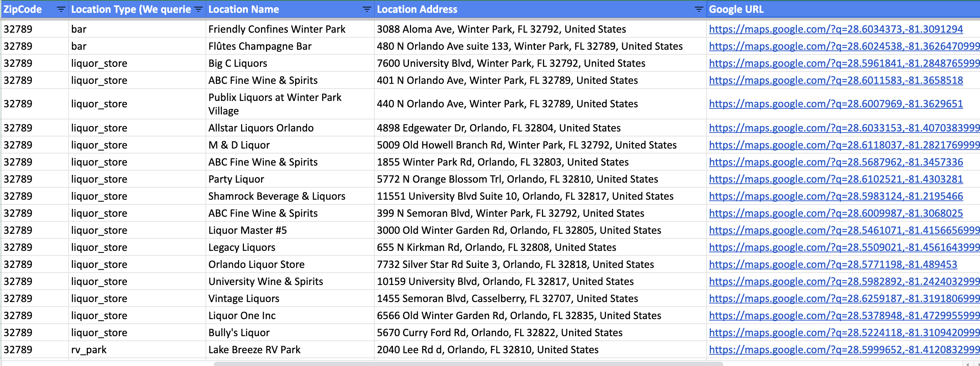The width and height of the screenshot is (980, 366).
Task: Select the 5009 Old Howell Branch Rd address
Action: [x=540, y=145]
